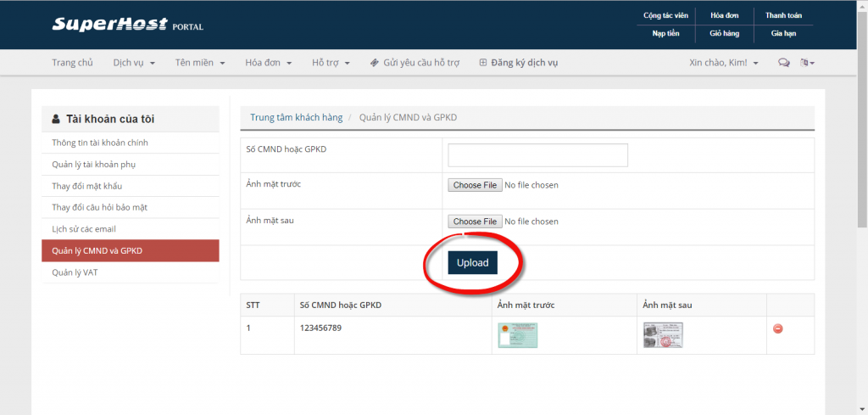The width and height of the screenshot is (868, 415).
Task: Choose File for Ảnh mặt trước
Action: tap(475, 185)
